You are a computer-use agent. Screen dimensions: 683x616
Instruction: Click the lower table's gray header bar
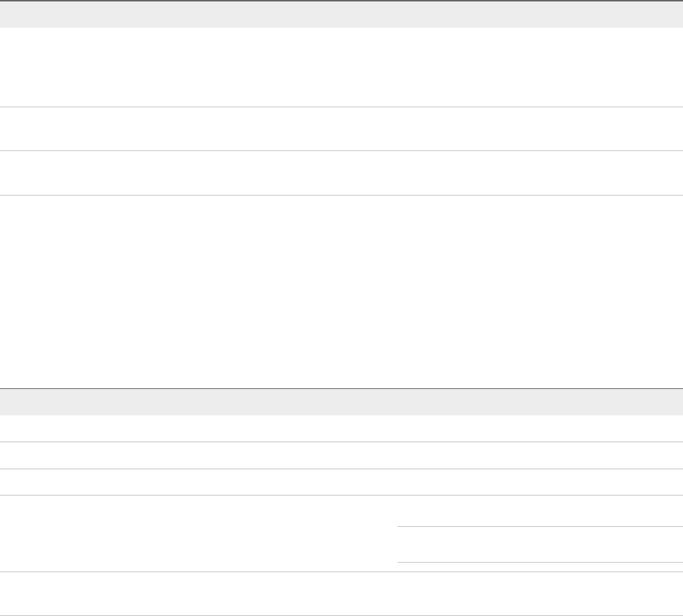tap(341, 402)
